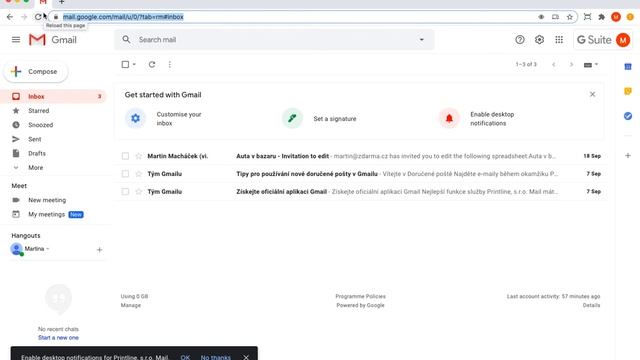Star the Tipy pro používání email
The image size is (640, 360).
coord(139,174)
